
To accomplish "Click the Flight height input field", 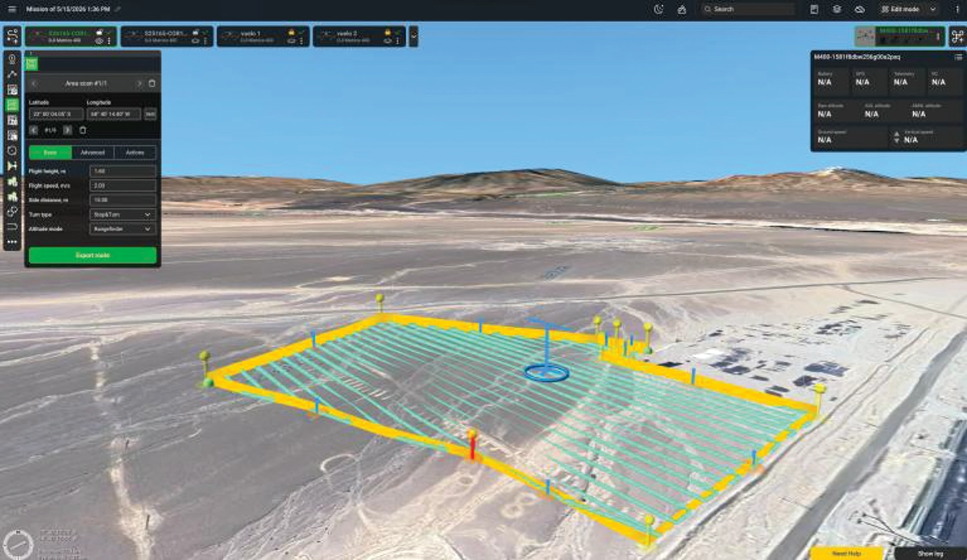I will click(x=122, y=171).
